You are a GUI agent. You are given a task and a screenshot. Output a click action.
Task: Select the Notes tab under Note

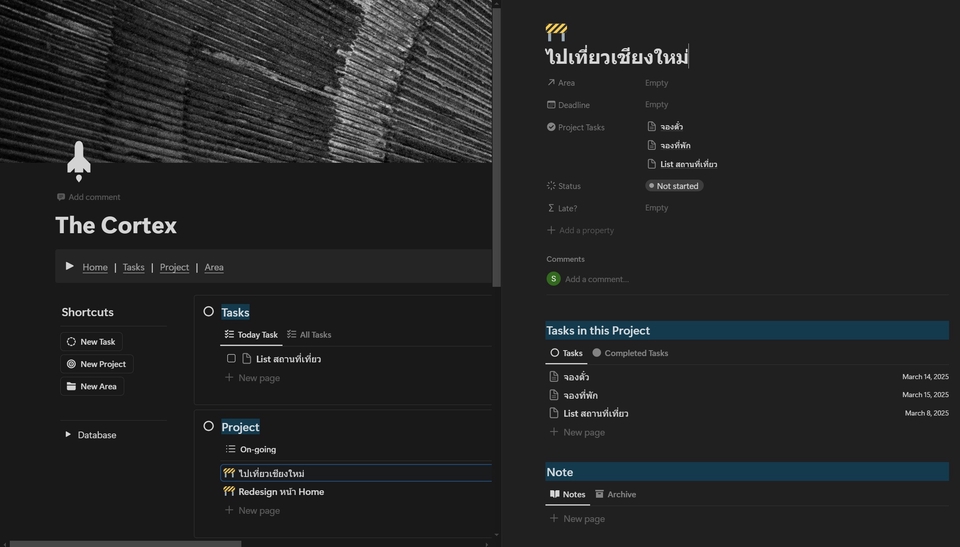pos(568,494)
